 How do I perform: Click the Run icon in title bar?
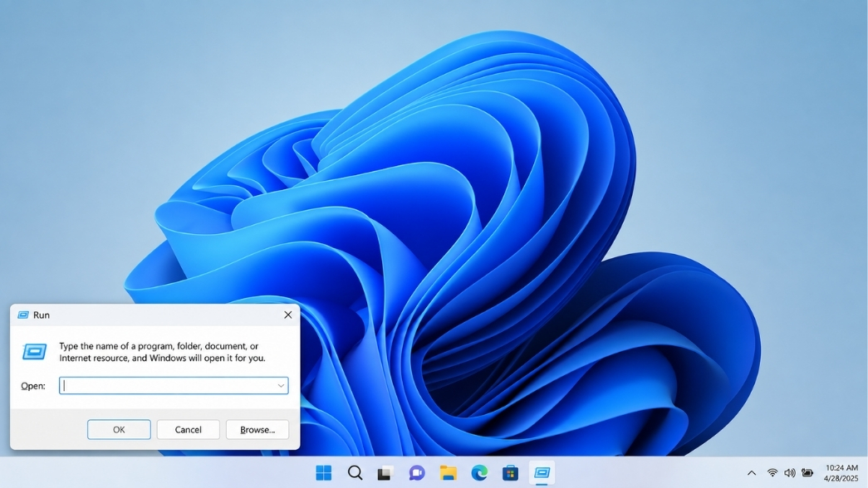tap(23, 315)
